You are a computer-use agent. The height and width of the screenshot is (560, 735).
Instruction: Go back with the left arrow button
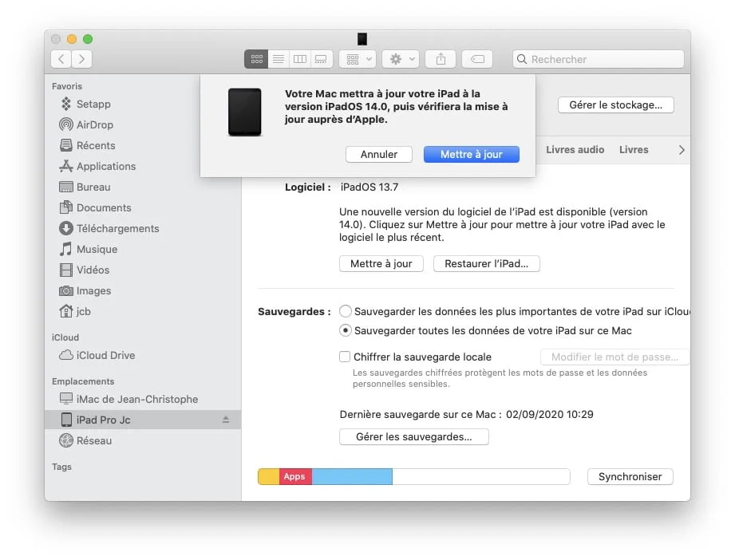61,59
